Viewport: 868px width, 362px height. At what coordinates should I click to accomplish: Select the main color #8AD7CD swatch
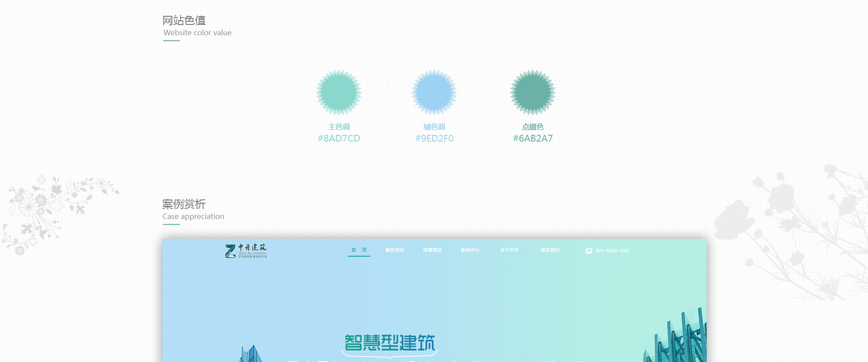339,92
